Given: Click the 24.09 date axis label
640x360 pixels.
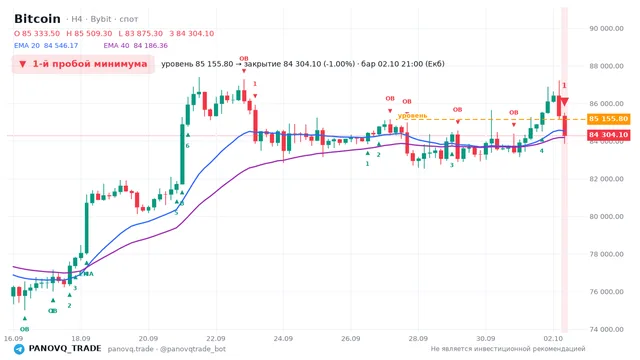Looking at the screenshot, I should pyautogui.click(x=283, y=338).
